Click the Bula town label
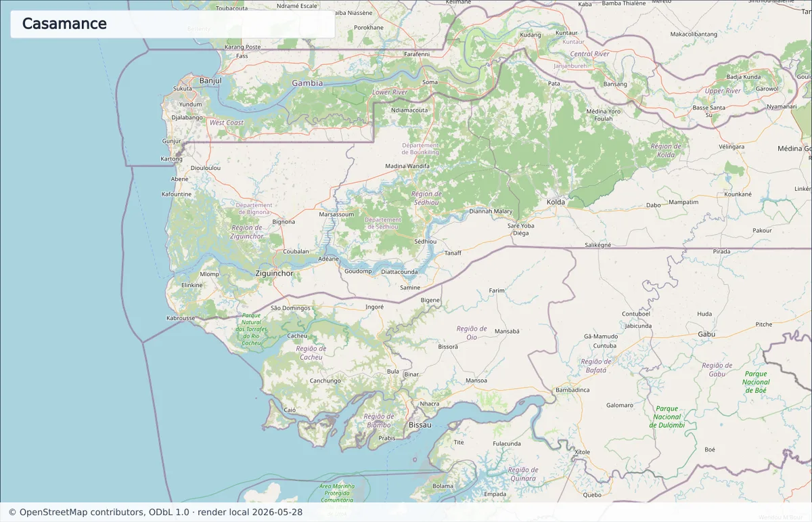The image size is (812, 522). pyautogui.click(x=392, y=371)
